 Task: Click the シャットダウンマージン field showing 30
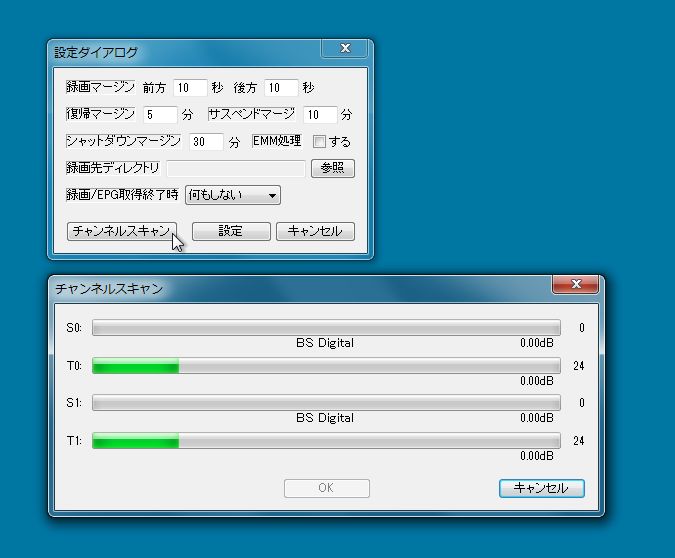click(206, 142)
